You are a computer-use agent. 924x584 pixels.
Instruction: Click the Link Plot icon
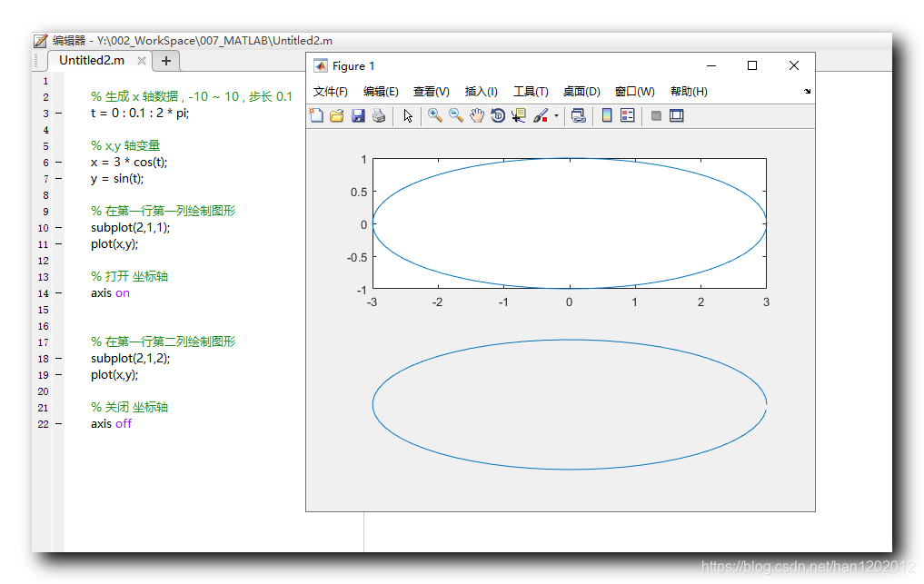click(579, 115)
